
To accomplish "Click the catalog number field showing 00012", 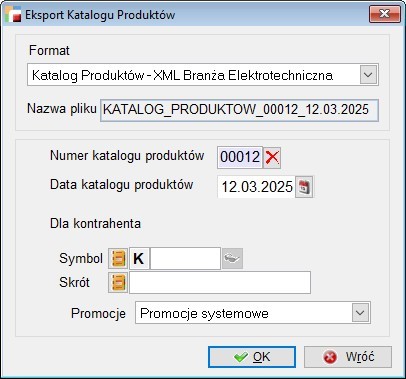I will pyautogui.click(x=240, y=157).
